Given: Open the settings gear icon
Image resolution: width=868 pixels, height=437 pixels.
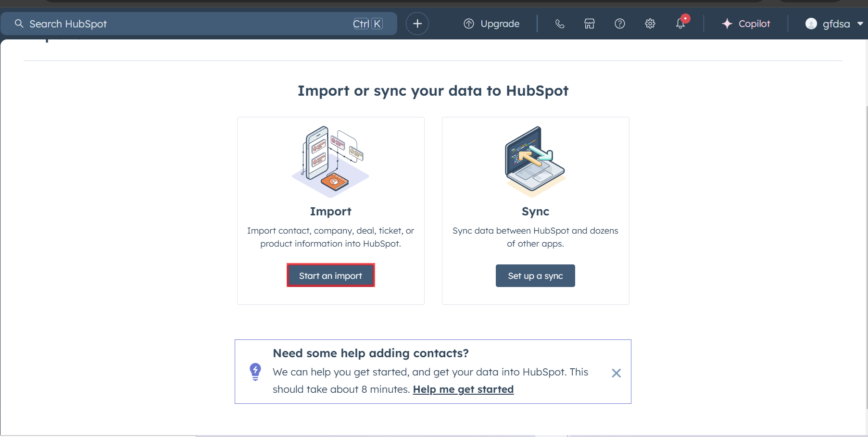Looking at the screenshot, I should 650,24.
